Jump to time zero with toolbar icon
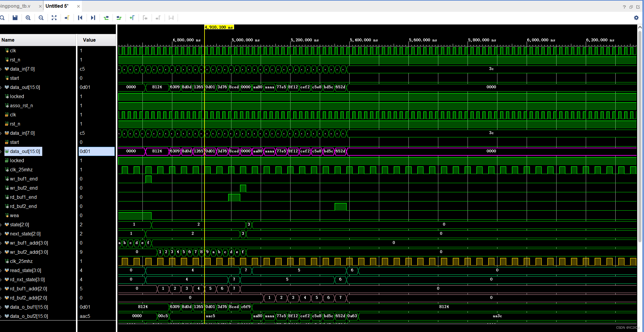This screenshot has height=332, width=644. tap(80, 18)
